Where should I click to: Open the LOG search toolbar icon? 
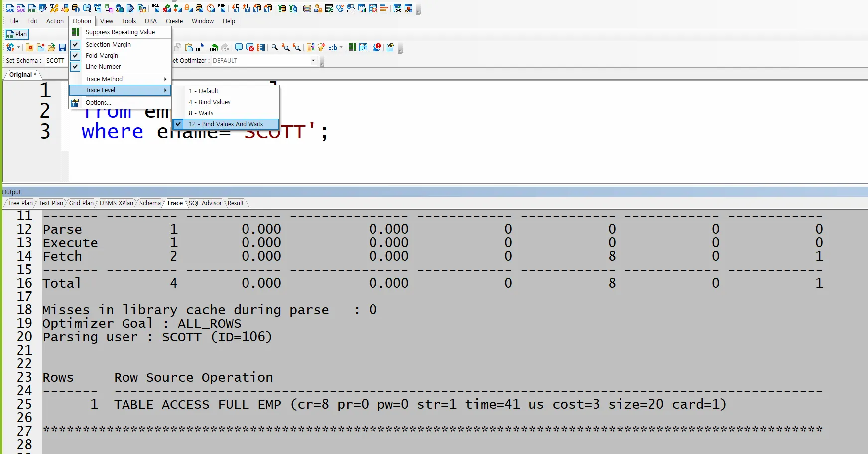351,8
